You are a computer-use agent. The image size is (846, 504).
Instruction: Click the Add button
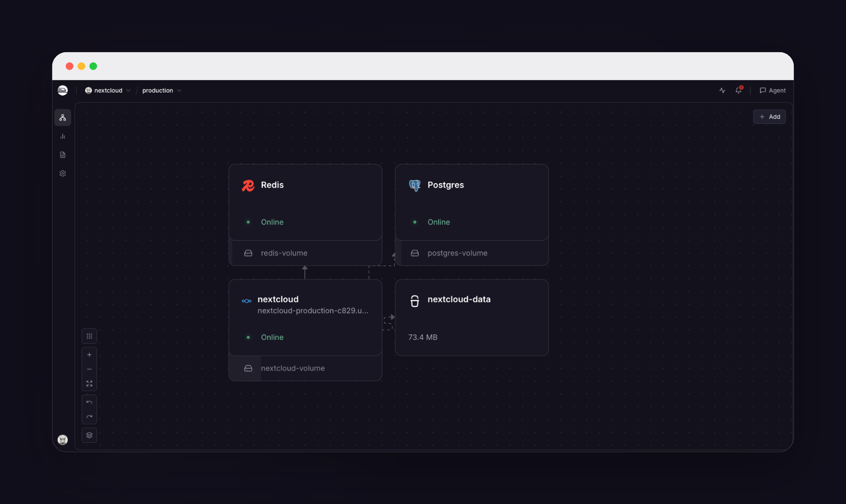point(769,117)
